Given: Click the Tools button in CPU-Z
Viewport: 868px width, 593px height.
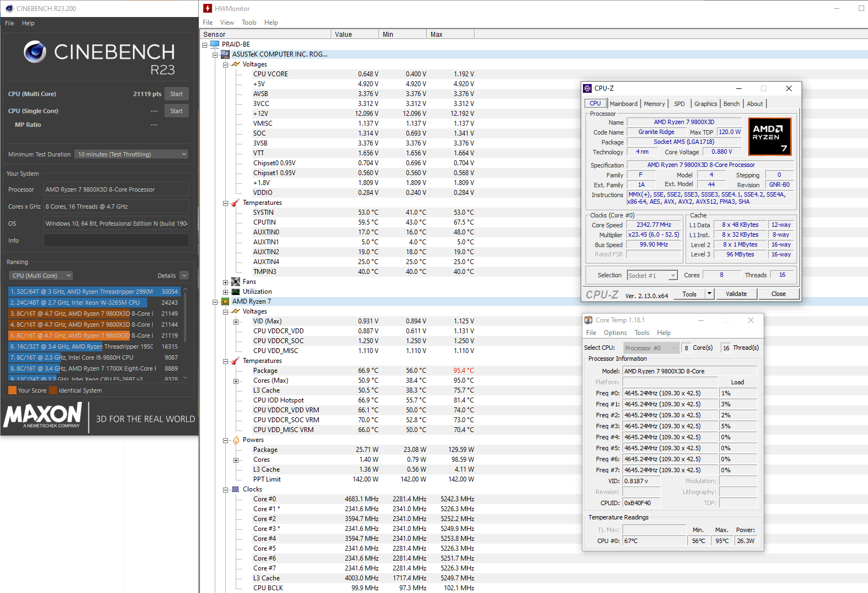Looking at the screenshot, I should [689, 294].
